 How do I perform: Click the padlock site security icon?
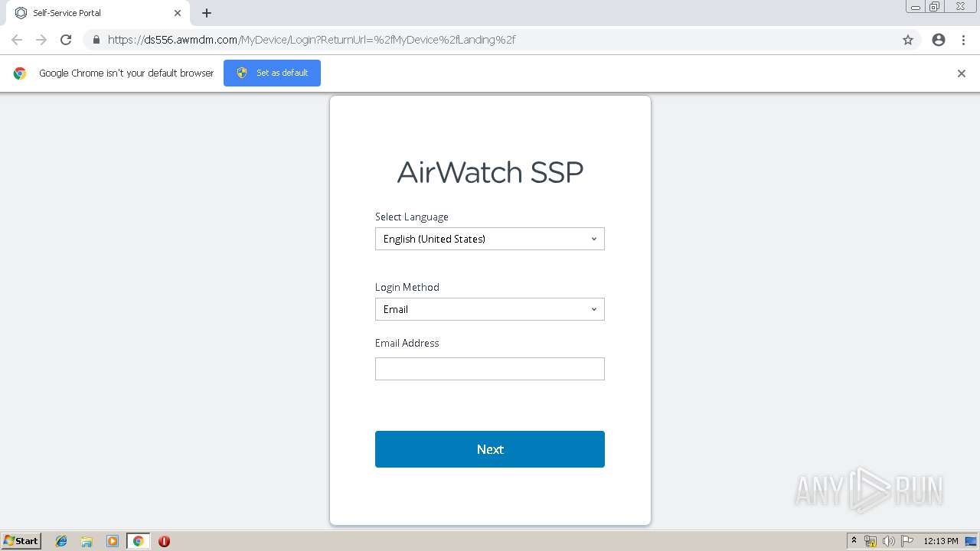pyautogui.click(x=96, y=40)
